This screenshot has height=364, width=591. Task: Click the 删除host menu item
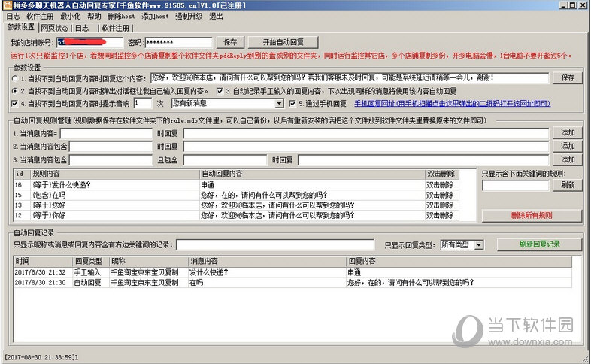(x=121, y=17)
